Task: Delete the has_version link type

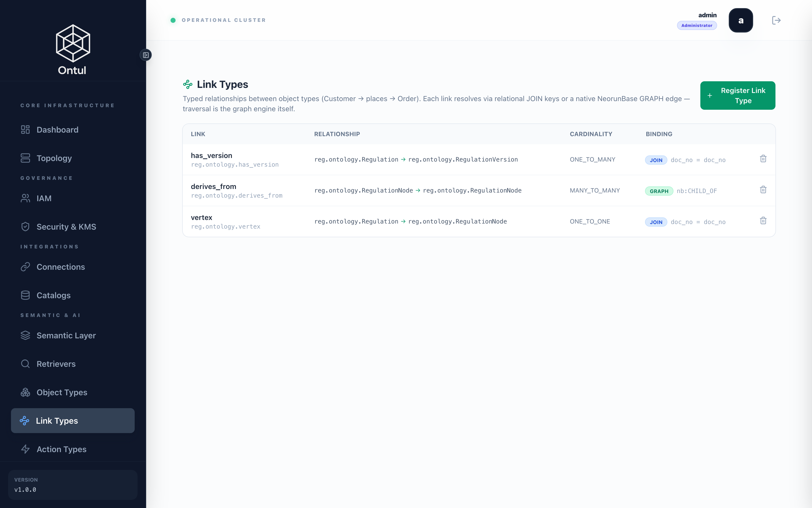Action: click(763, 158)
